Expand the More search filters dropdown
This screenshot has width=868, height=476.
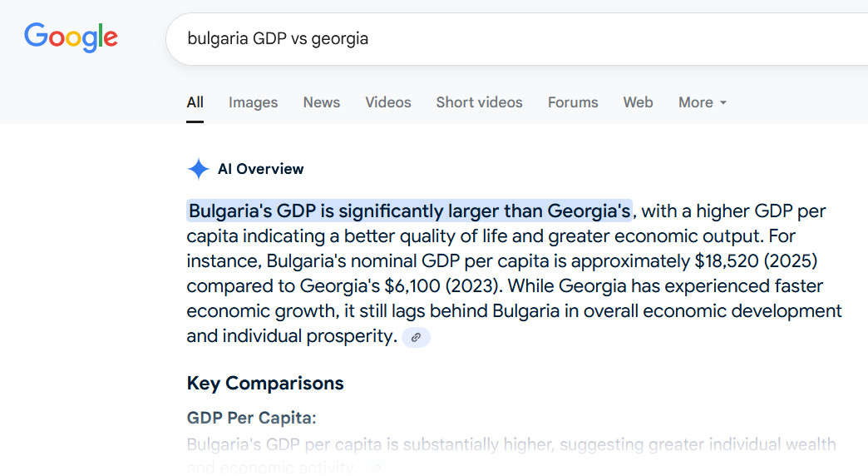(x=703, y=102)
